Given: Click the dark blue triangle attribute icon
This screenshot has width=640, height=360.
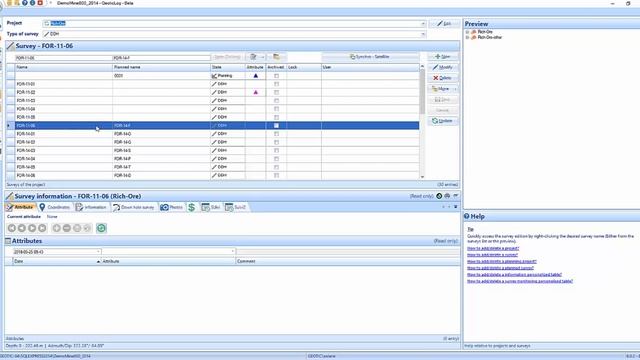Looking at the screenshot, I should pos(256,76).
